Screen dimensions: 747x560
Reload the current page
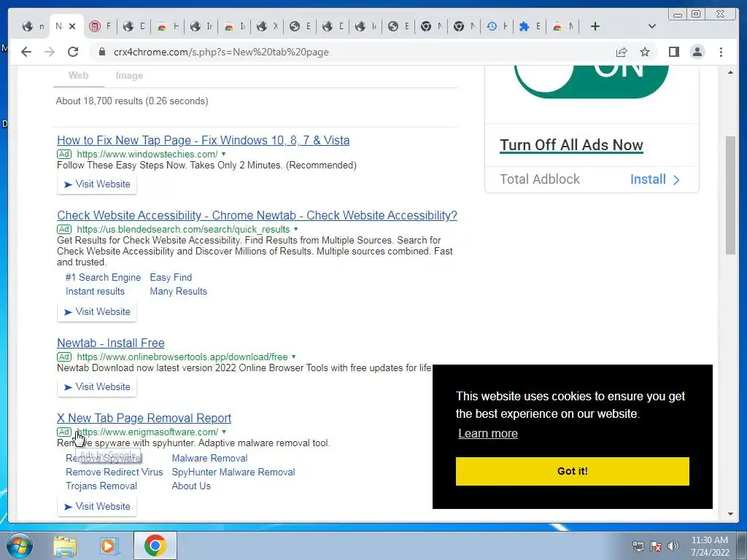pyautogui.click(x=73, y=52)
